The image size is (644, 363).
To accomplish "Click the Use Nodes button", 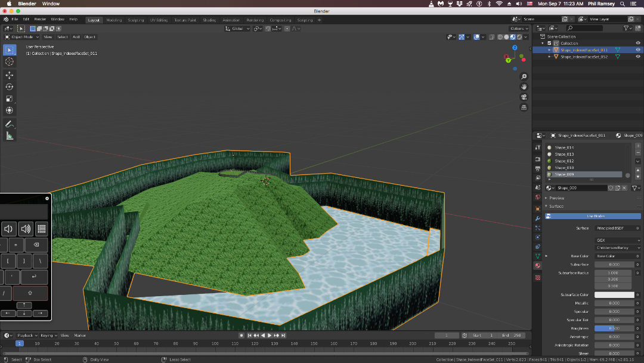I will tap(595, 216).
